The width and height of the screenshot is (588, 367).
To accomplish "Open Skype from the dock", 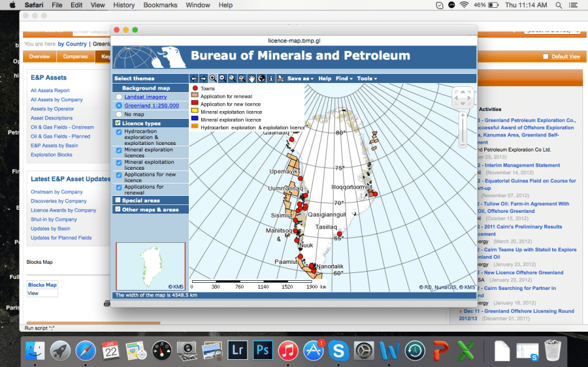I will coord(338,351).
